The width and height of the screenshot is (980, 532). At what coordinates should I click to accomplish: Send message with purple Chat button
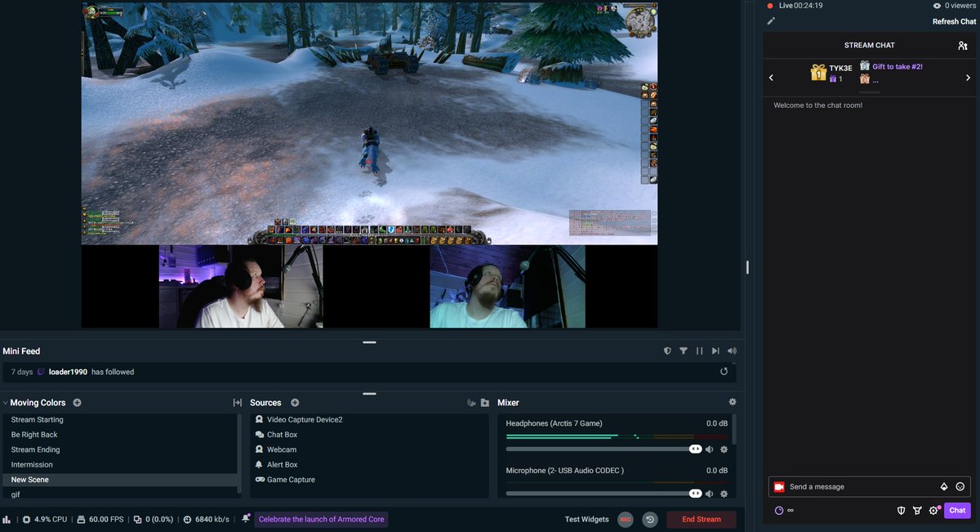957,510
